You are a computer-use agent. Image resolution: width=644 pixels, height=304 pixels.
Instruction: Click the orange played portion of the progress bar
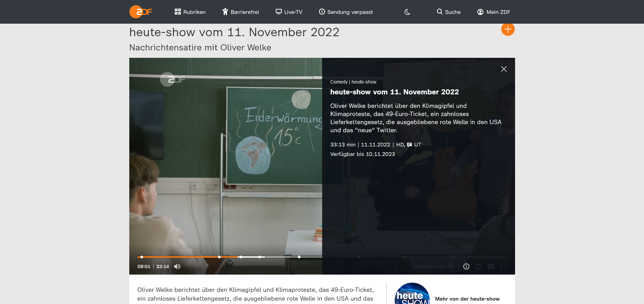tap(179, 257)
